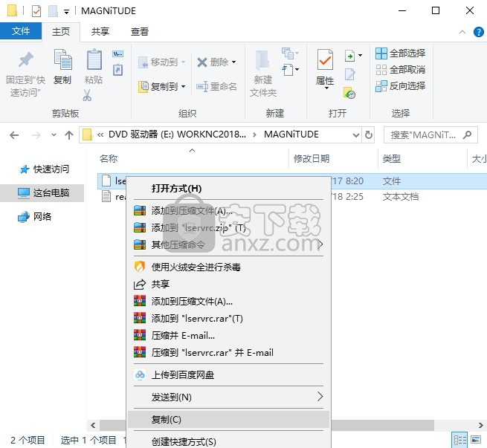Click the search magnifier icon
Viewport: 487px width, 448px height.
[467, 134]
